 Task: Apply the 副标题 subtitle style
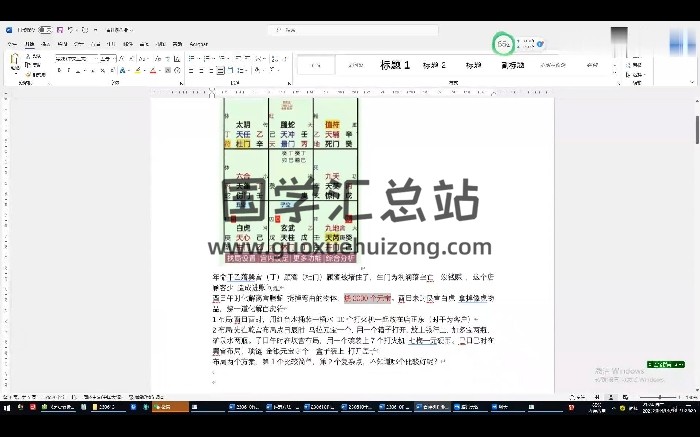[x=509, y=65]
